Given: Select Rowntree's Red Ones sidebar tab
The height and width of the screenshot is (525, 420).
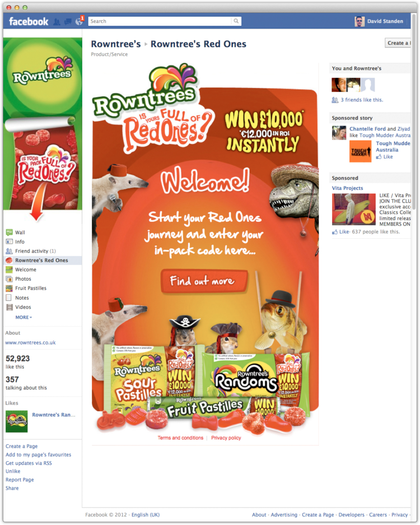Looking at the screenshot, I should (43, 260).
